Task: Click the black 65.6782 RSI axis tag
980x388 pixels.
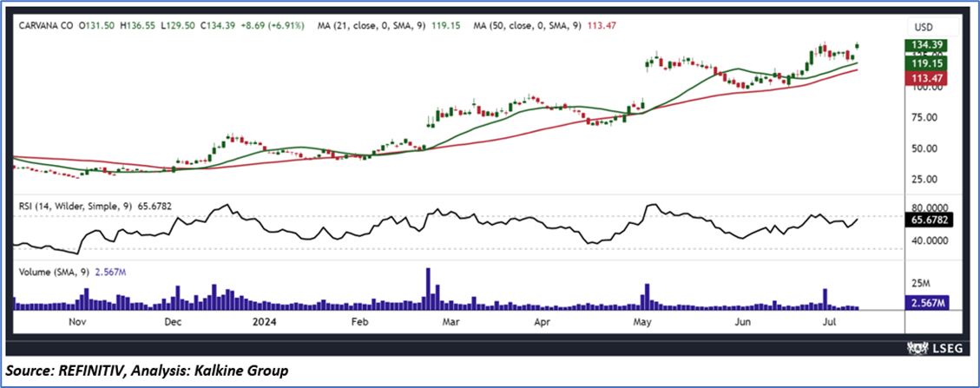Action: (929, 220)
